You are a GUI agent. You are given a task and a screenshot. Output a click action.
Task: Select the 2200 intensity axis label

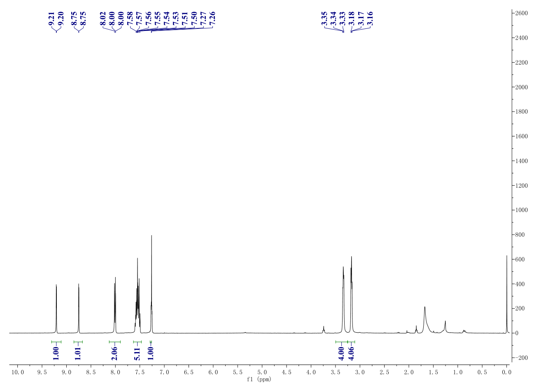pyautogui.click(x=522, y=63)
